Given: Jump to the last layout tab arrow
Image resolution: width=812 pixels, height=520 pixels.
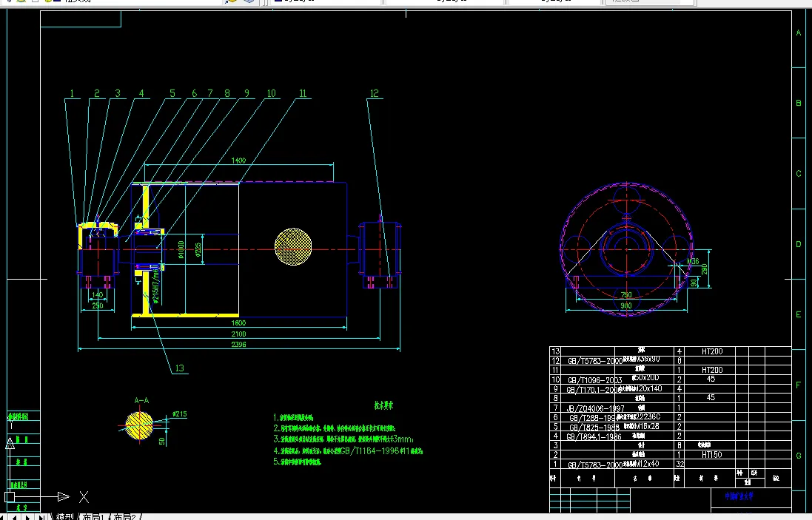Looking at the screenshot, I should point(41,516).
